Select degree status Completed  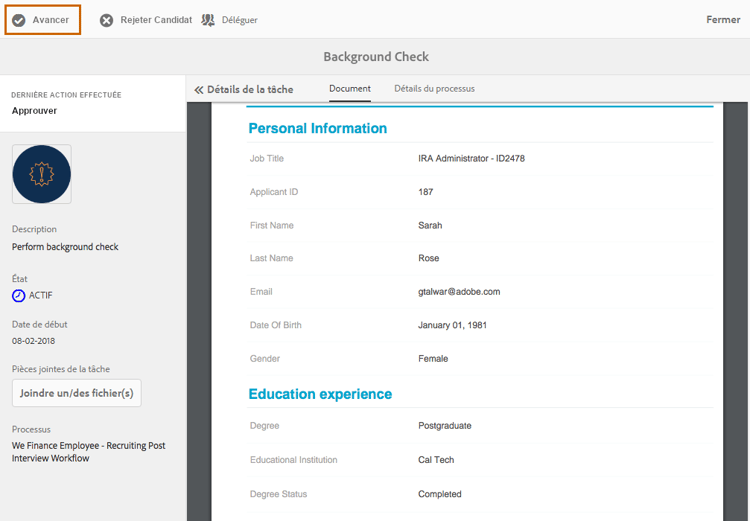pyautogui.click(x=440, y=494)
